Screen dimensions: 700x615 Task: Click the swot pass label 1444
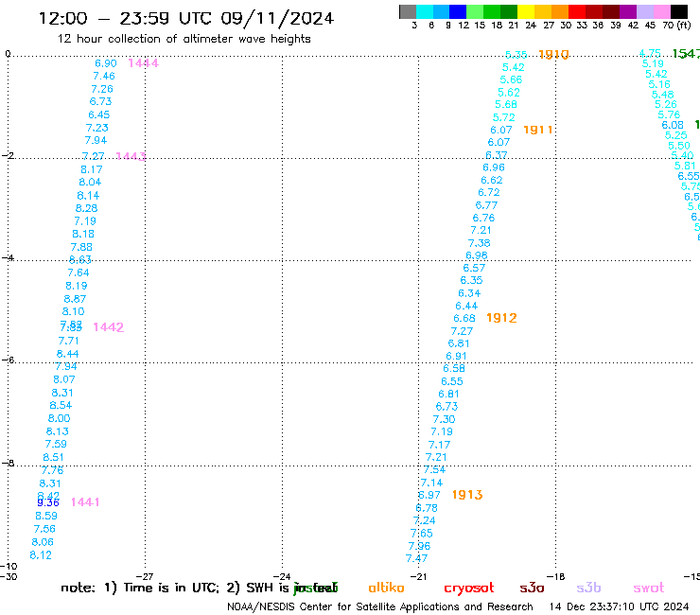[x=143, y=63]
